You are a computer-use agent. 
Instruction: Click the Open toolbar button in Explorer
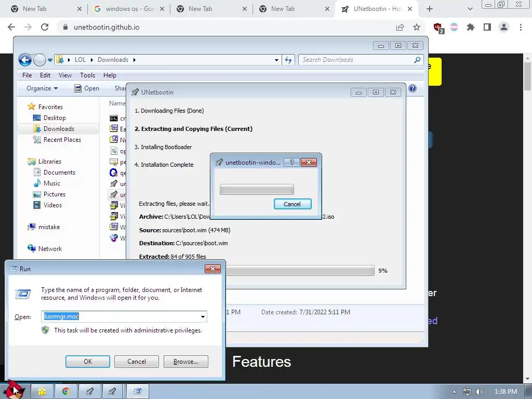click(87, 88)
